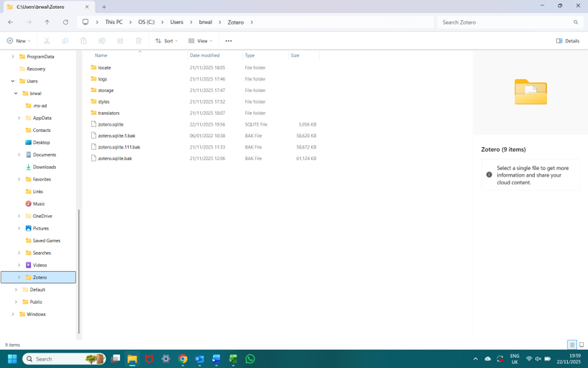Image resolution: width=588 pixels, height=368 pixels.
Task: Open the View dropdown menu
Action: pyautogui.click(x=200, y=41)
